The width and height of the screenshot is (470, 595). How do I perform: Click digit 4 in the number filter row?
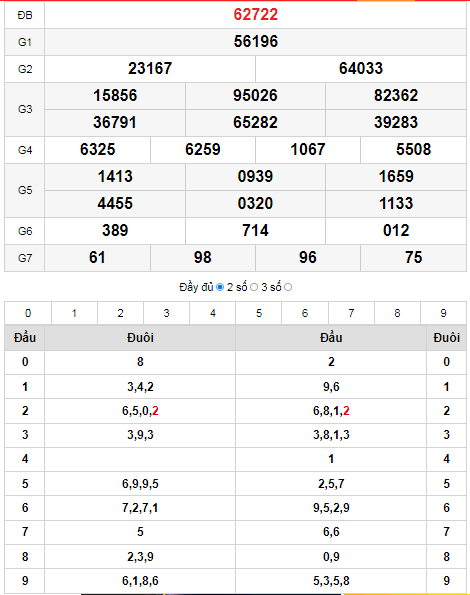(x=212, y=313)
